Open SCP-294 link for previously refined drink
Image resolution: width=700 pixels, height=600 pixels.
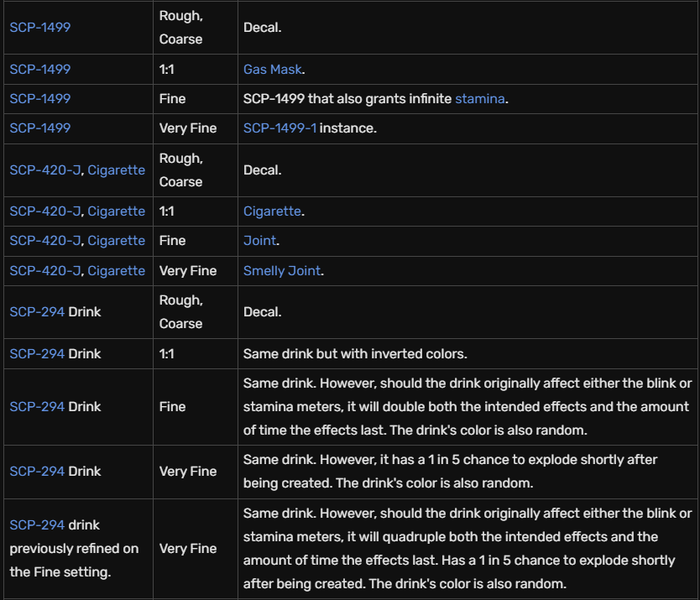[37, 524]
